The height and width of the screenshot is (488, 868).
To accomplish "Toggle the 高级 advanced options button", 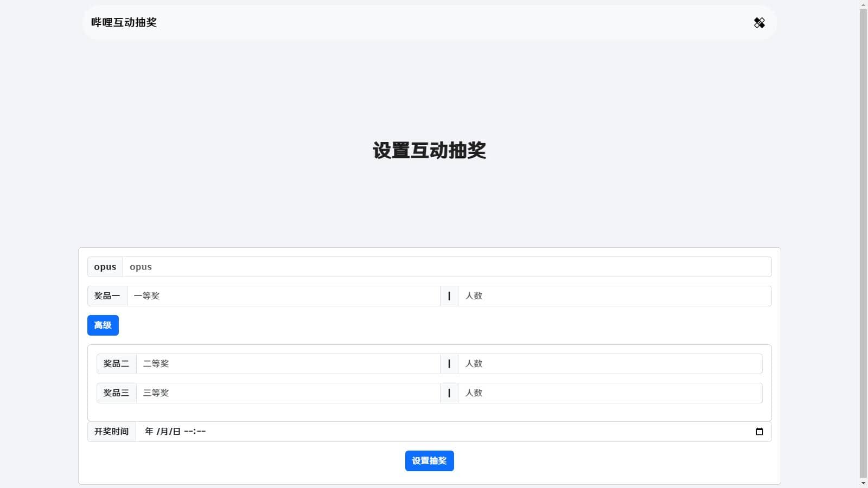I will [x=103, y=325].
